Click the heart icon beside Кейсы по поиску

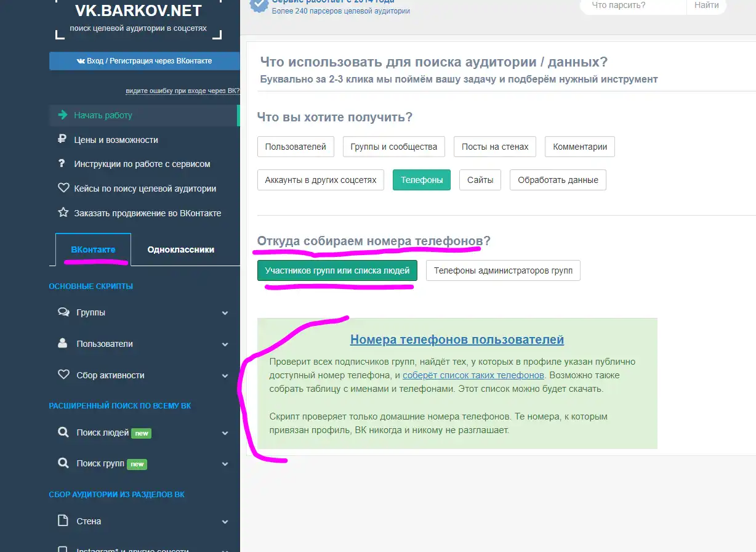tap(63, 189)
